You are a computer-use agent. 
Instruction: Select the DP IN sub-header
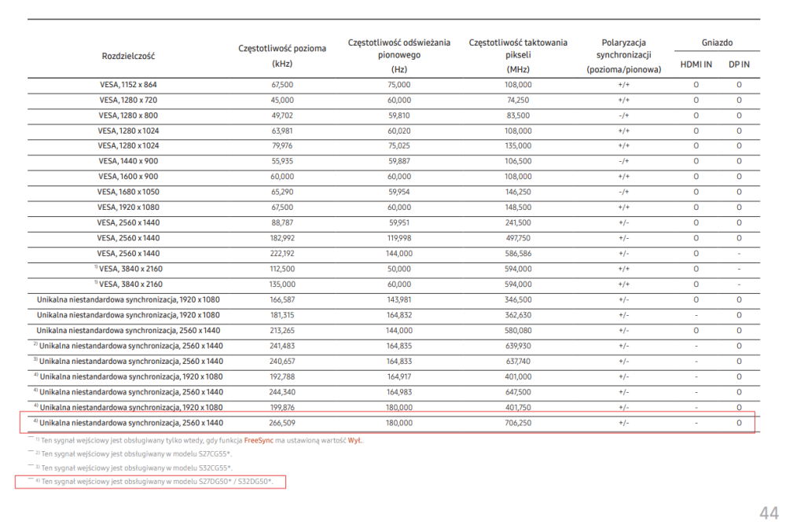click(739, 64)
